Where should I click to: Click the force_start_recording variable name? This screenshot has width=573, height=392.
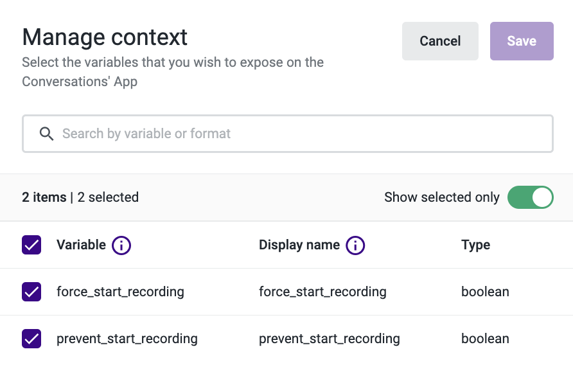click(120, 292)
